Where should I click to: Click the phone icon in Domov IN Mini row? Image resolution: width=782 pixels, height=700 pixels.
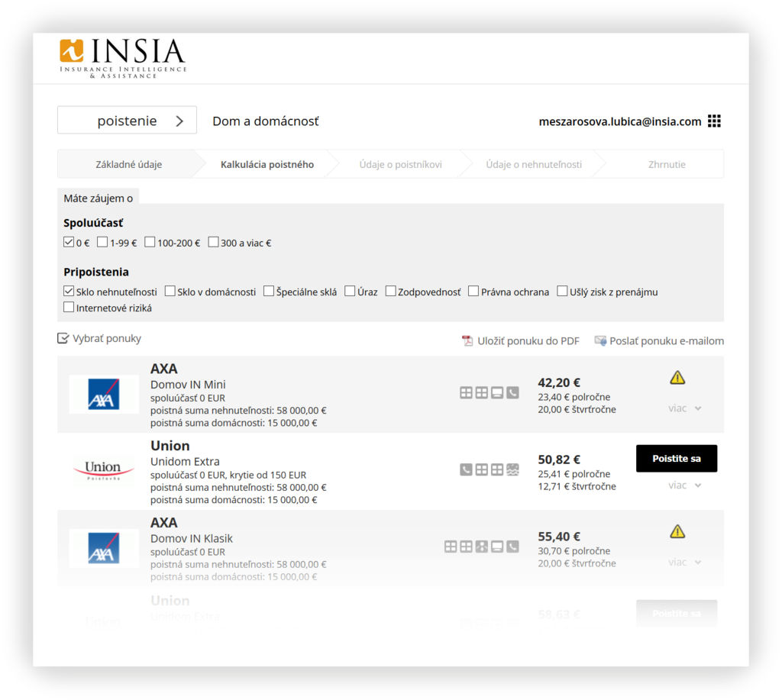[512, 393]
